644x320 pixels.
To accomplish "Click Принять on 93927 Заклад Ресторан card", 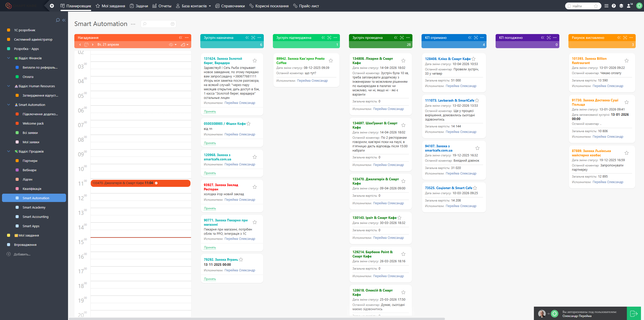I will 210,208.
